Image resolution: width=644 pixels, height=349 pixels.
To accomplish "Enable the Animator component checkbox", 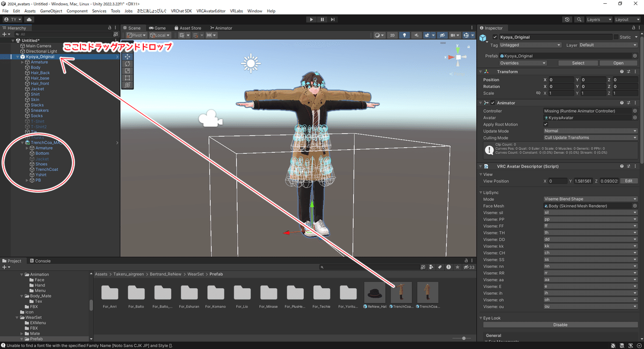I will (x=492, y=103).
